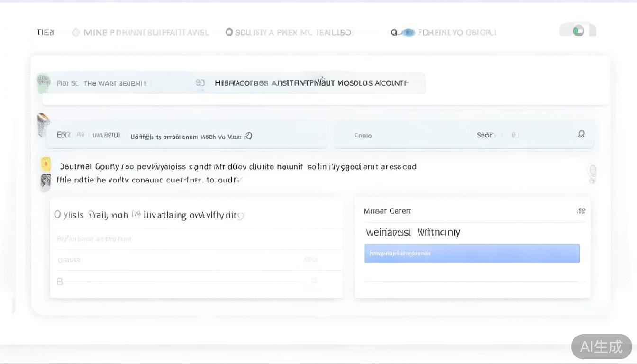Click the search icon at right of "Séar" field
Image resolution: width=637 pixels, height=364 pixels.
(x=581, y=135)
